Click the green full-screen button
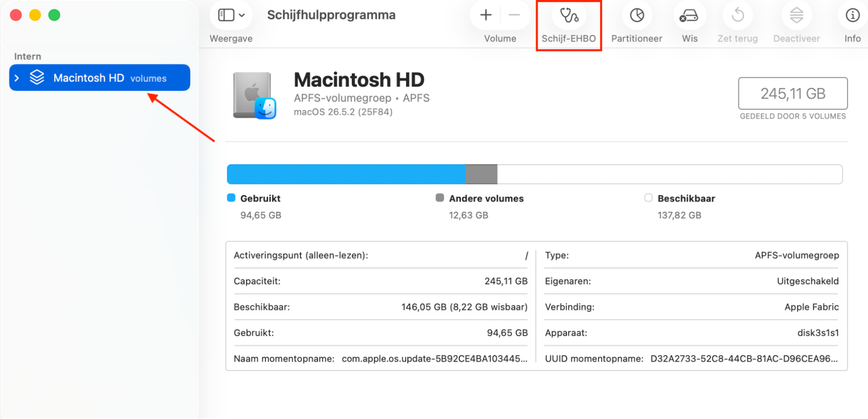868x419 pixels. click(54, 15)
